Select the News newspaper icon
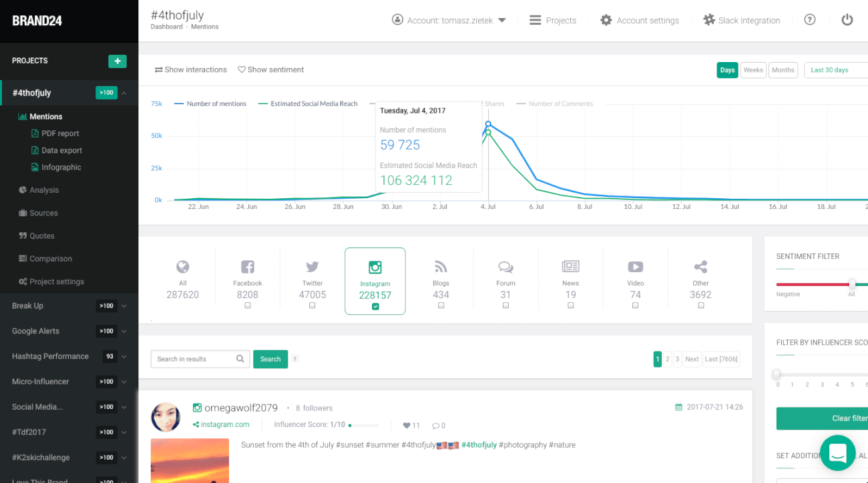Viewport: 868px width, 483px height. [571, 267]
